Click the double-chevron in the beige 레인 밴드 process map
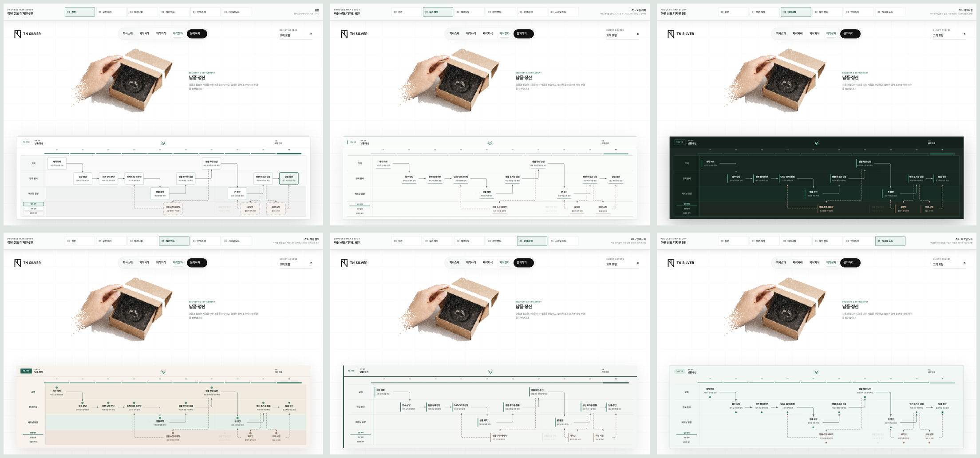 163,372
